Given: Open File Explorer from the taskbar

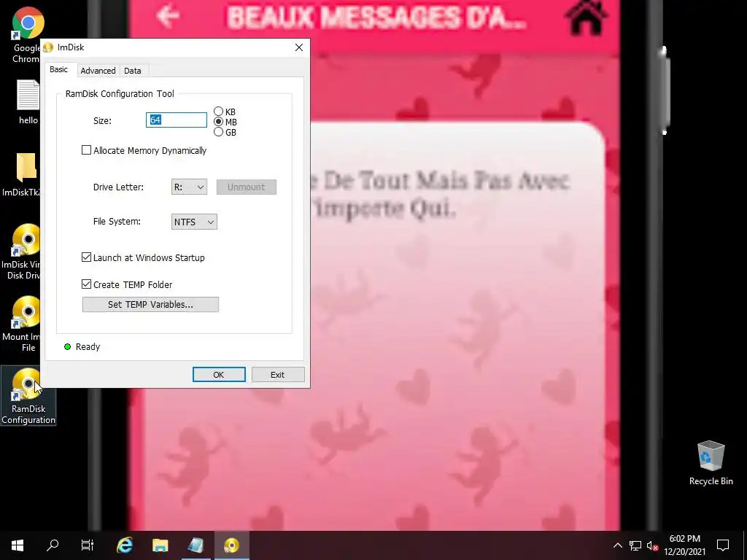Looking at the screenshot, I should tap(160, 545).
